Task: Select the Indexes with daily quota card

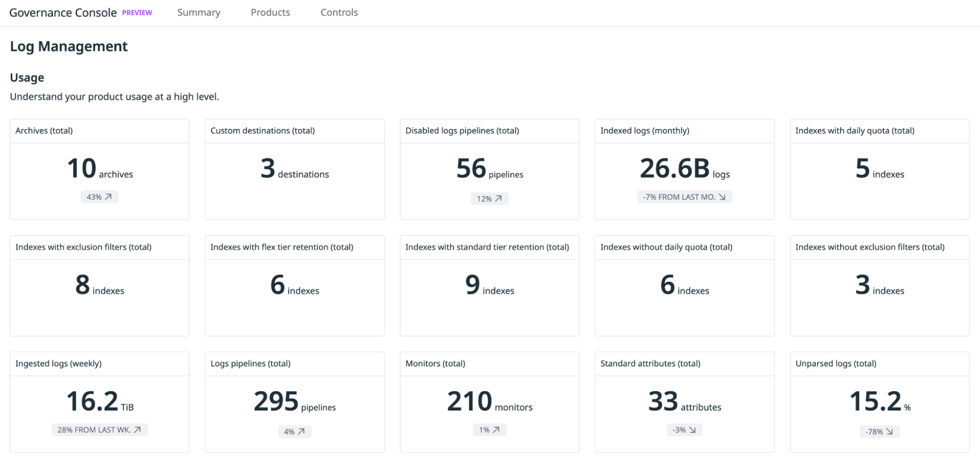Action: 880,169
